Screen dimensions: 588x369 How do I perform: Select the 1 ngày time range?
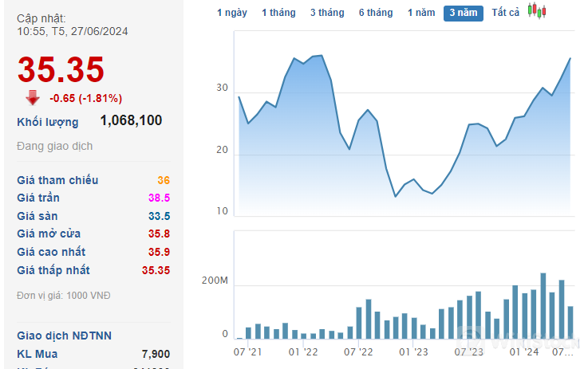(x=232, y=13)
